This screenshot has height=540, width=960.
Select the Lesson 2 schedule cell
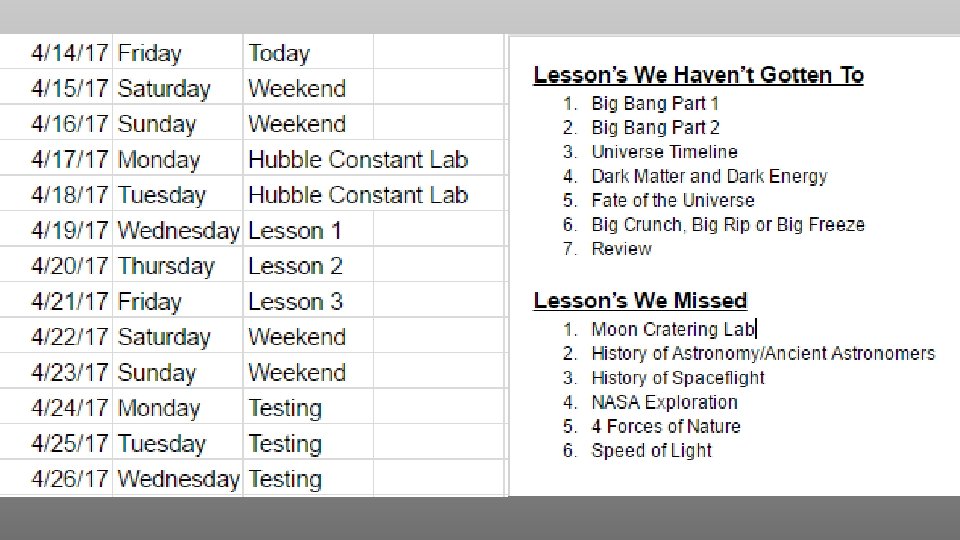[295, 267]
